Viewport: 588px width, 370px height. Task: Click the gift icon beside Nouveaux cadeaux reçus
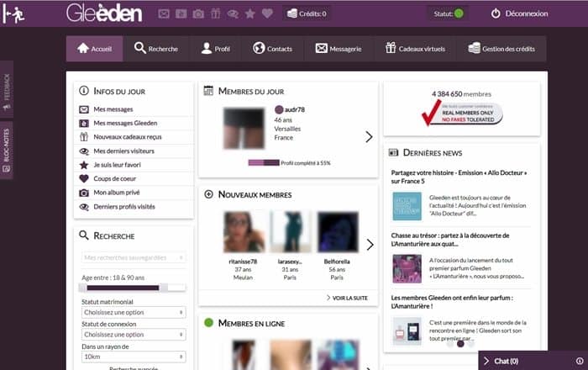click(x=84, y=136)
